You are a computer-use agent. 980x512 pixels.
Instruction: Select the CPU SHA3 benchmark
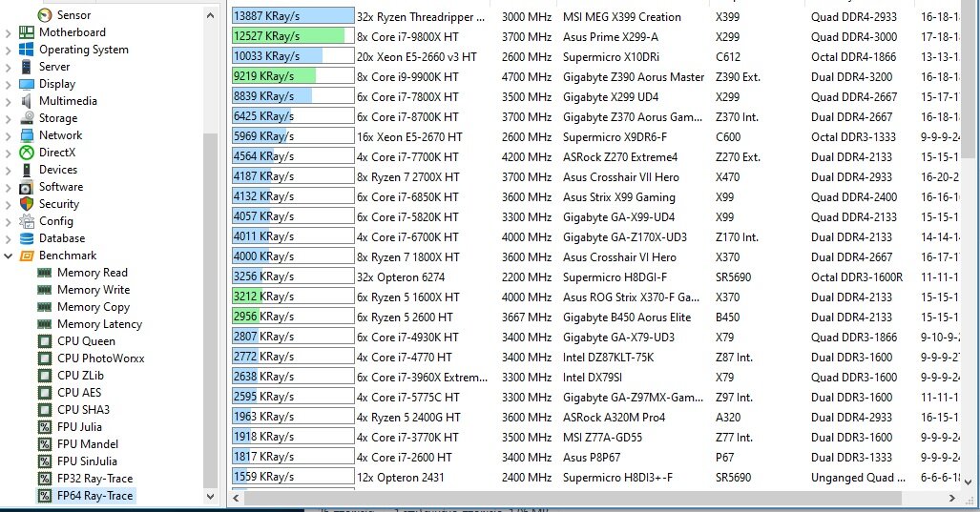(83, 410)
